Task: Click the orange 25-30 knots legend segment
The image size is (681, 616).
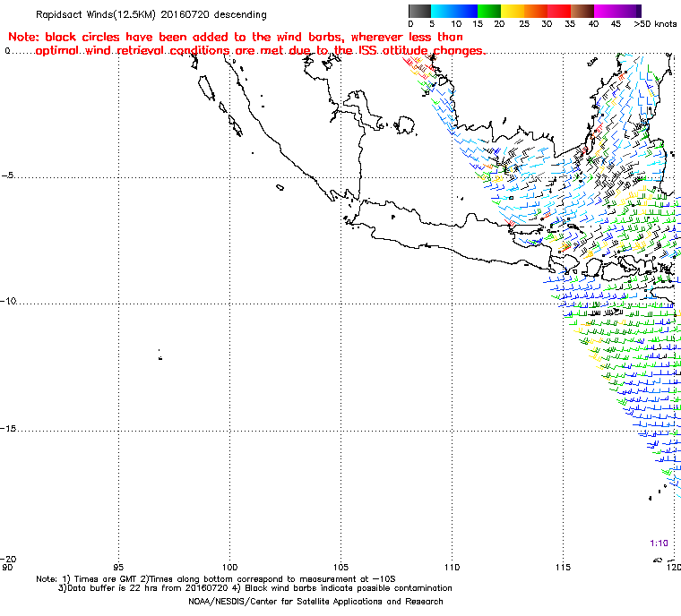Action: pyautogui.click(x=536, y=11)
